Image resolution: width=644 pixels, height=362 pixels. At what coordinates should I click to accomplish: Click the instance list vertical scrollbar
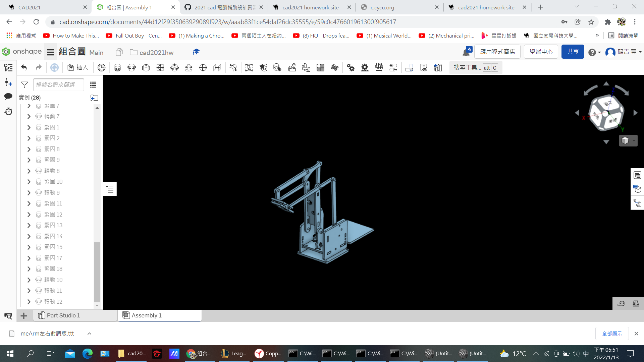click(x=97, y=272)
